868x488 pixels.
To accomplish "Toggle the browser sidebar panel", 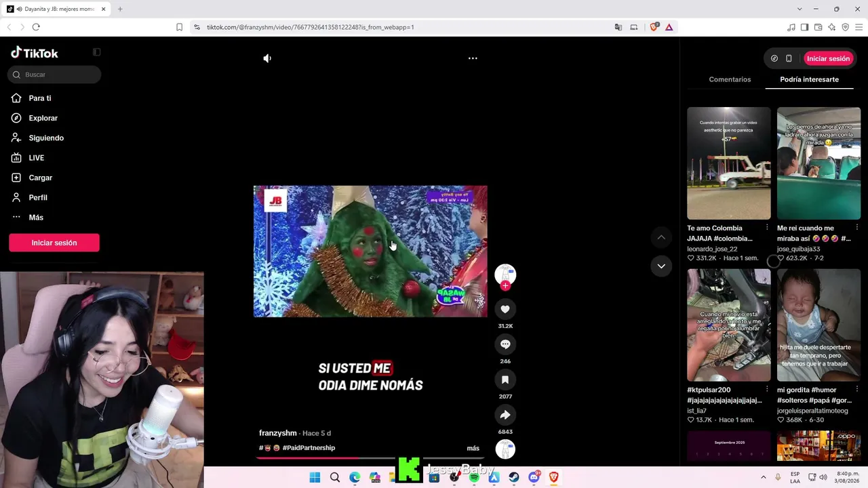I will tap(804, 27).
